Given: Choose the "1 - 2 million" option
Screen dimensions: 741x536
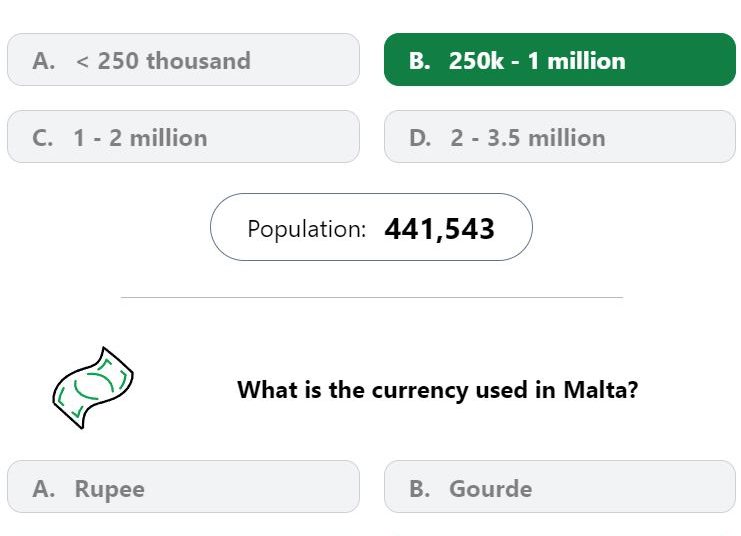Looking at the screenshot, I should click(183, 137).
